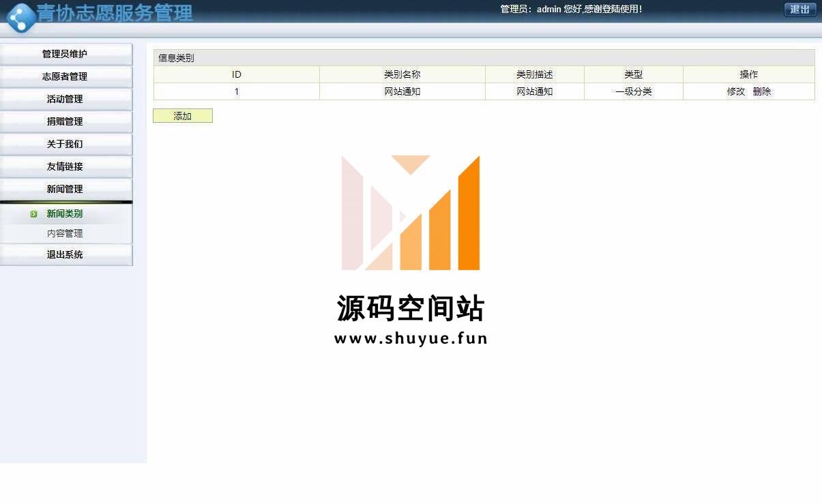Expand the 活动管理 section
The image size is (822, 504).
click(65, 100)
